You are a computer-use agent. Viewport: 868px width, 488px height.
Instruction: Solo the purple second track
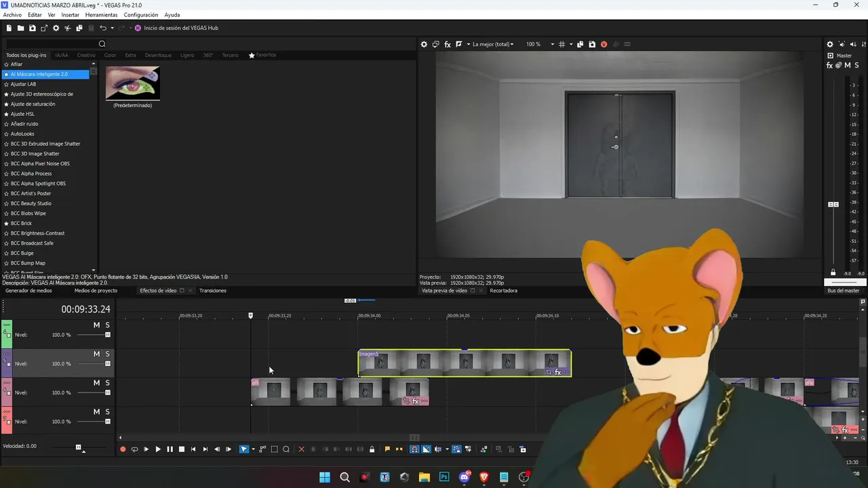[x=107, y=354]
